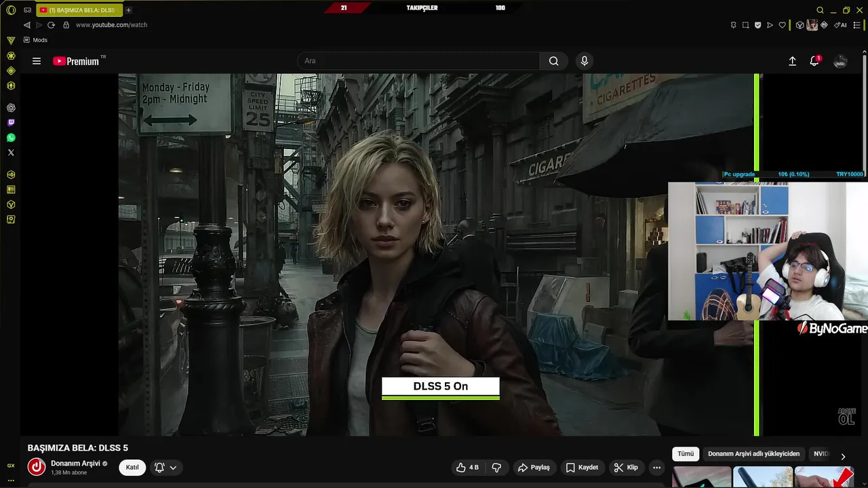
Task: Open the YouTube account avatar menu
Action: tap(840, 61)
